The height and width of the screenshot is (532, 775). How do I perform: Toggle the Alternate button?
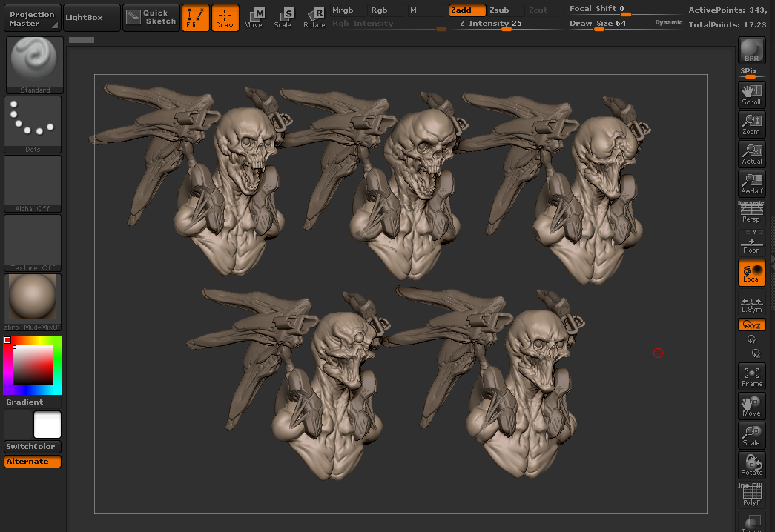33,462
